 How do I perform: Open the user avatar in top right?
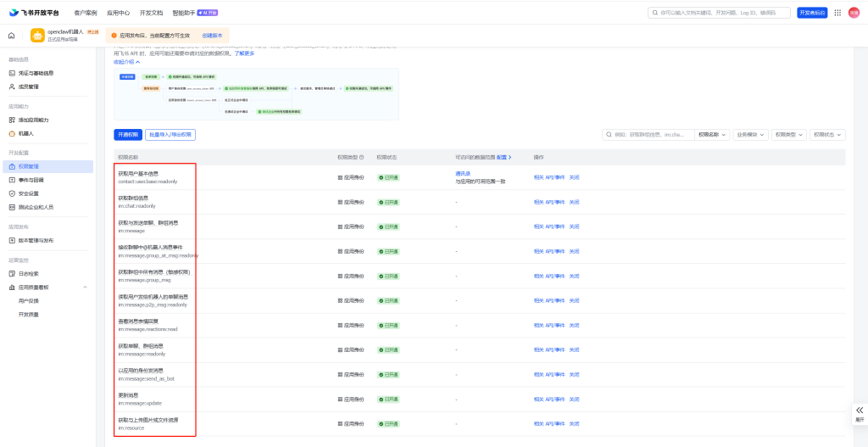[854, 13]
